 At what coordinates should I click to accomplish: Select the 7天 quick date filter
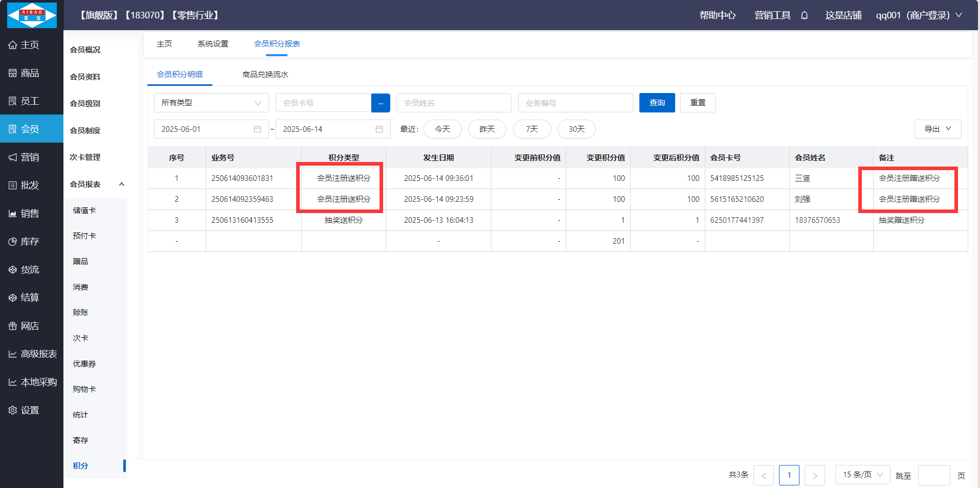532,129
